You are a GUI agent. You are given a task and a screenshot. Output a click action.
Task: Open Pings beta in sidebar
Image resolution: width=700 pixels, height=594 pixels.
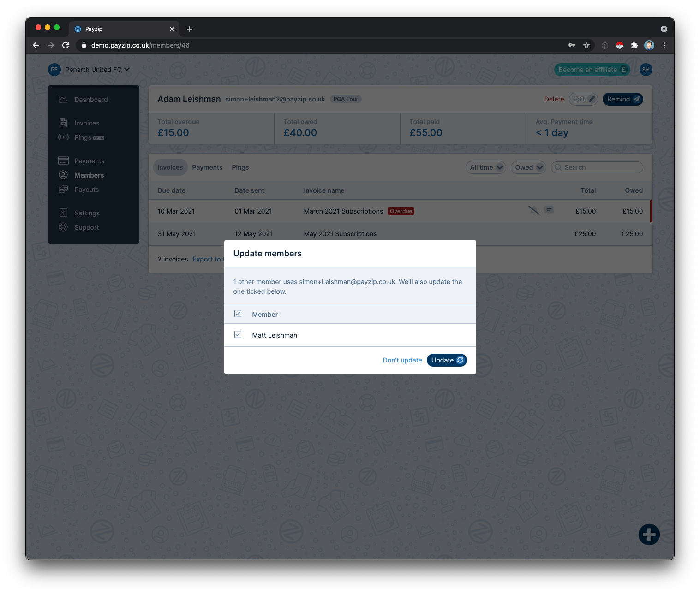[x=89, y=137]
